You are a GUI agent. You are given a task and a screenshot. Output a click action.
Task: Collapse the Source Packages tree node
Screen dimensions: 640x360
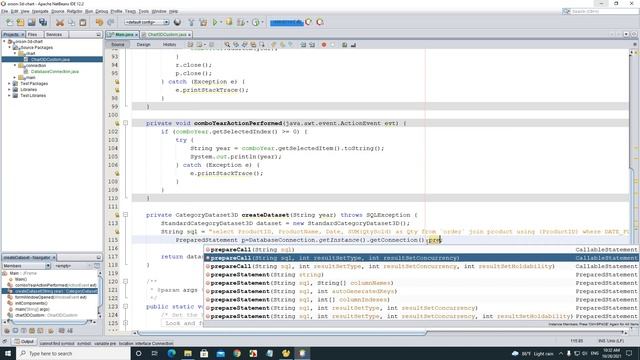pyautogui.click(x=10, y=47)
